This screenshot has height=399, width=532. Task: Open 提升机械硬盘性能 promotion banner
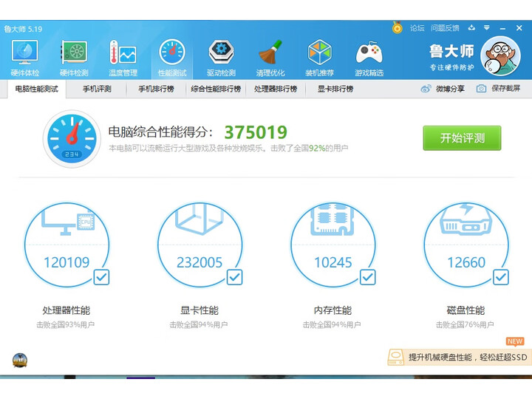(460, 358)
